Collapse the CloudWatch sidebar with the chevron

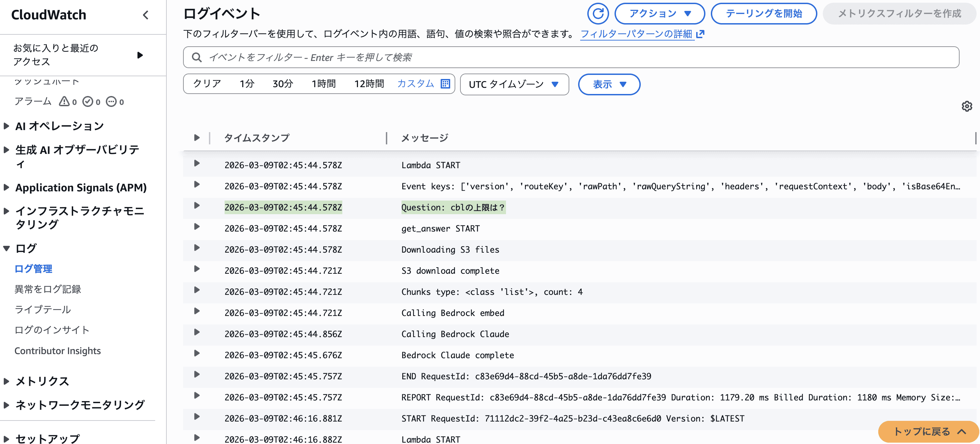click(145, 15)
